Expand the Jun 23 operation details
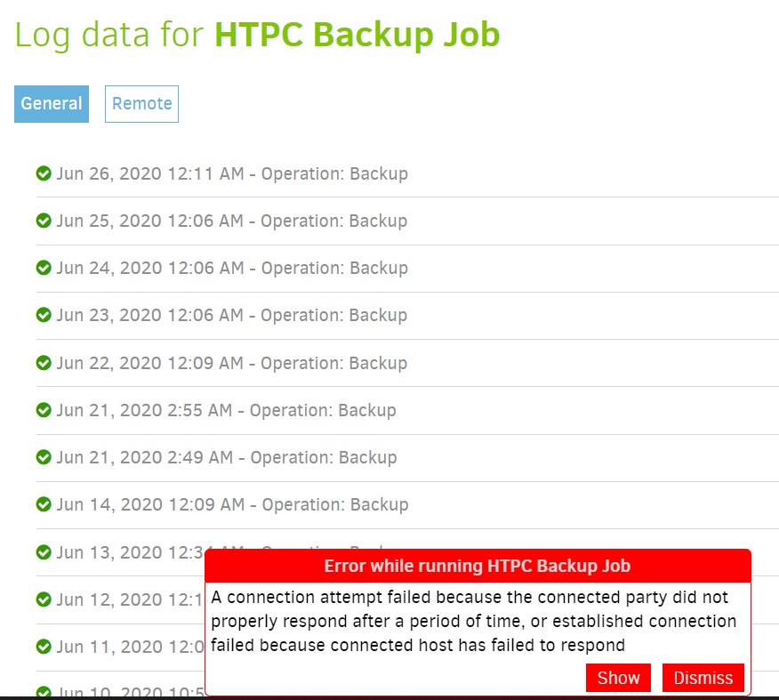 click(x=231, y=315)
